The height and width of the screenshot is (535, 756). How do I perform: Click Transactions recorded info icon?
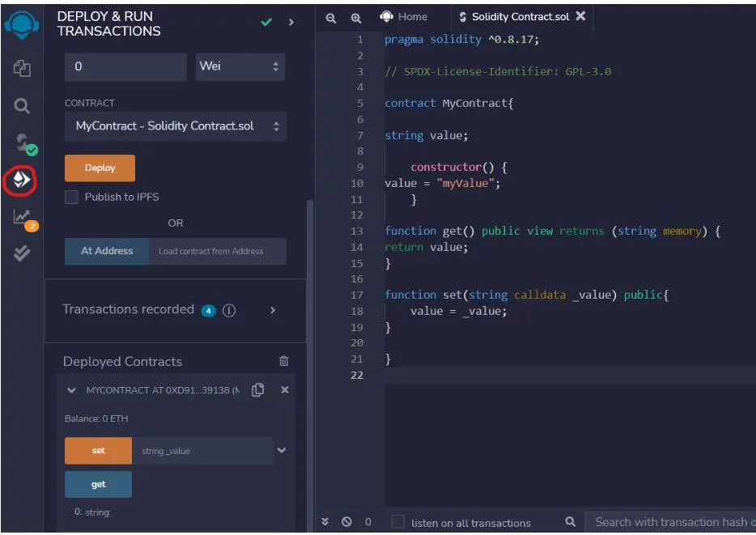click(229, 310)
